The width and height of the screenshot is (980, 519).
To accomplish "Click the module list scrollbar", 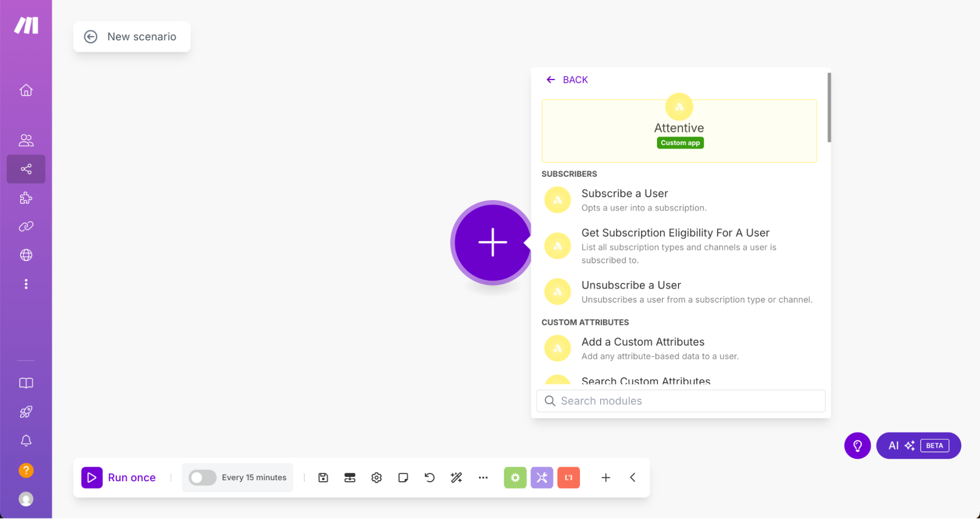I will [829, 107].
